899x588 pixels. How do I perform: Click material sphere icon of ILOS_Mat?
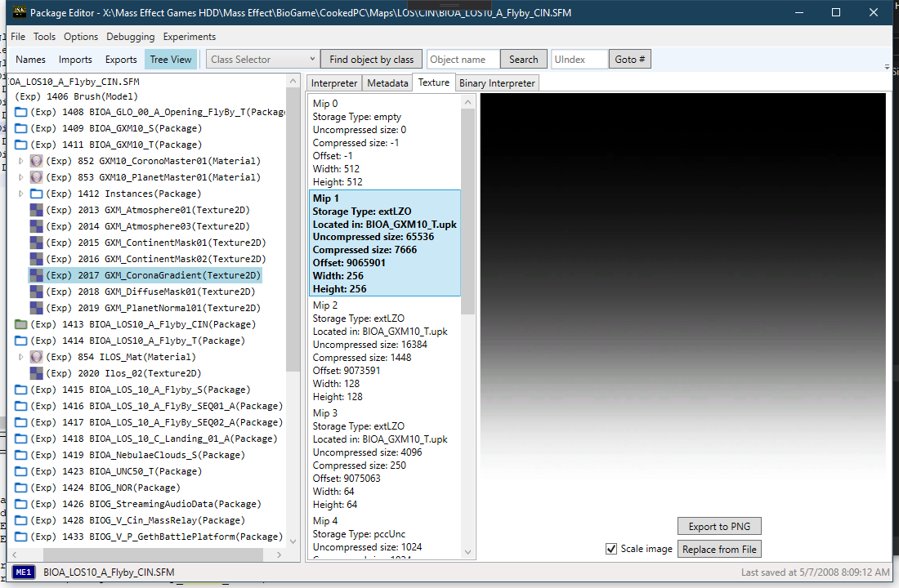coord(36,357)
